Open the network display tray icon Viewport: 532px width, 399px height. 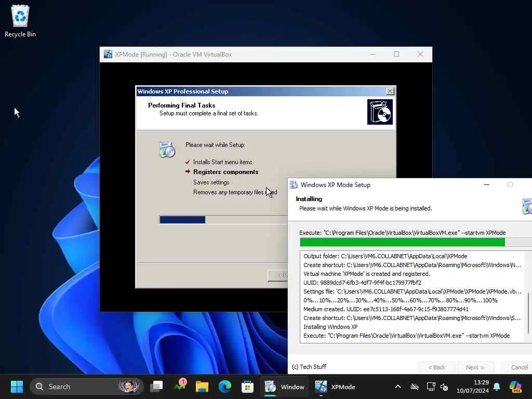click(x=431, y=387)
